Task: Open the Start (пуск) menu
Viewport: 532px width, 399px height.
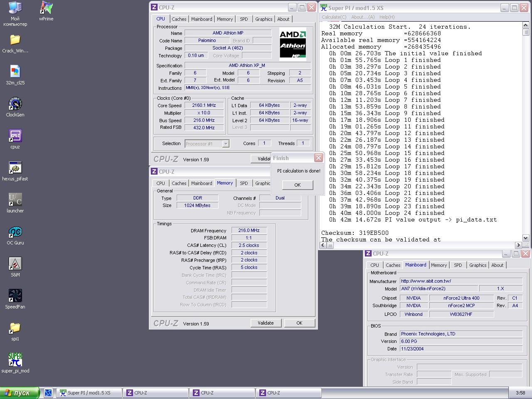Action: tap(20, 393)
